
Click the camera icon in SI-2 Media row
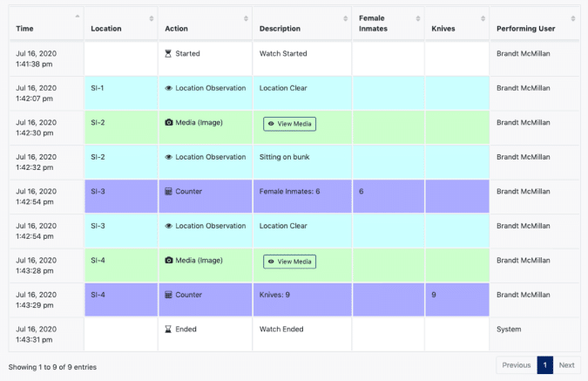point(169,123)
